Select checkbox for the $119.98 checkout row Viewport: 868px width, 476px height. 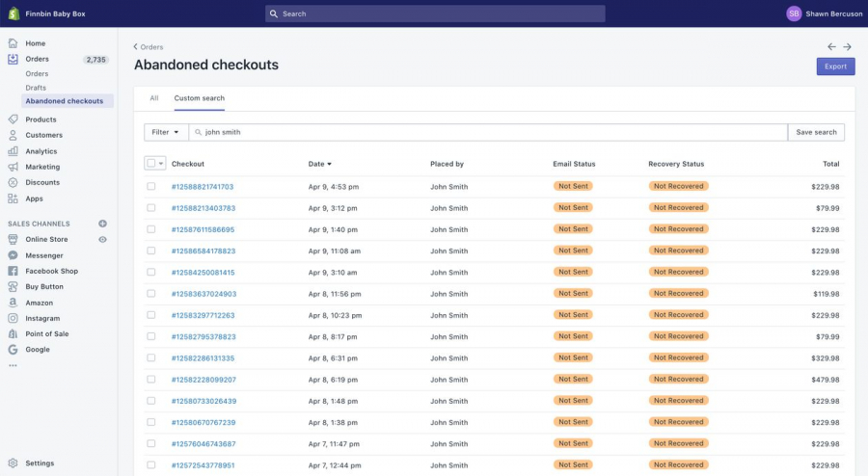pyautogui.click(x=151, y=294)
